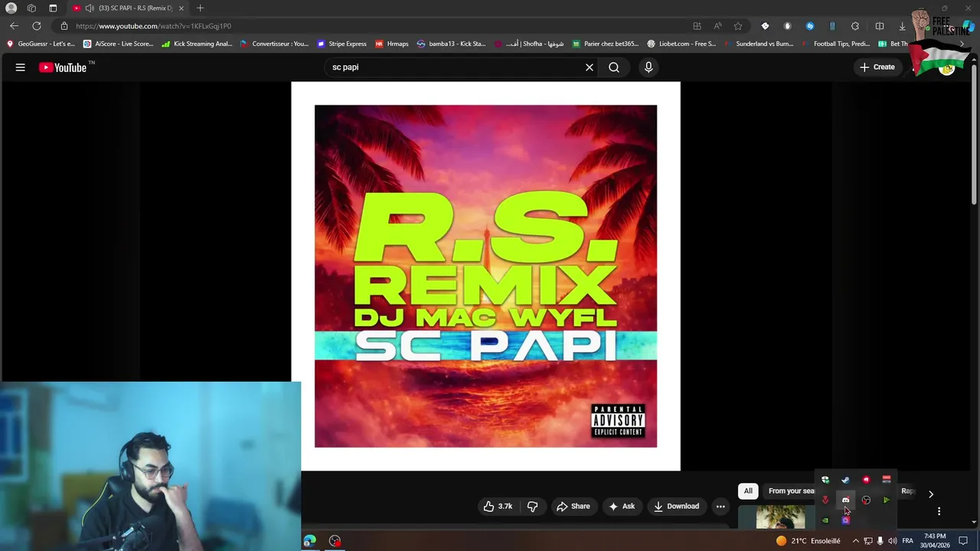Open the Kick Streaming Analytics bookmark
The height and width of the screenshot is (551, 980).
point(197,44)
